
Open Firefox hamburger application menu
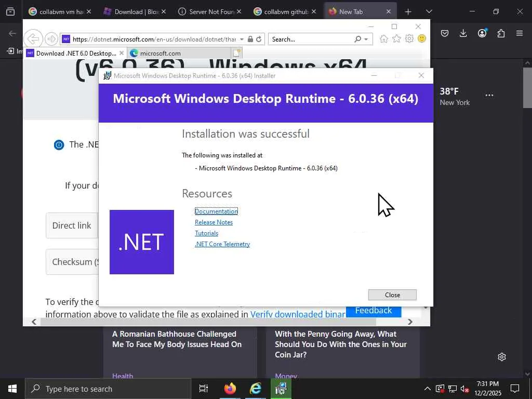click(x=520, y=33)
